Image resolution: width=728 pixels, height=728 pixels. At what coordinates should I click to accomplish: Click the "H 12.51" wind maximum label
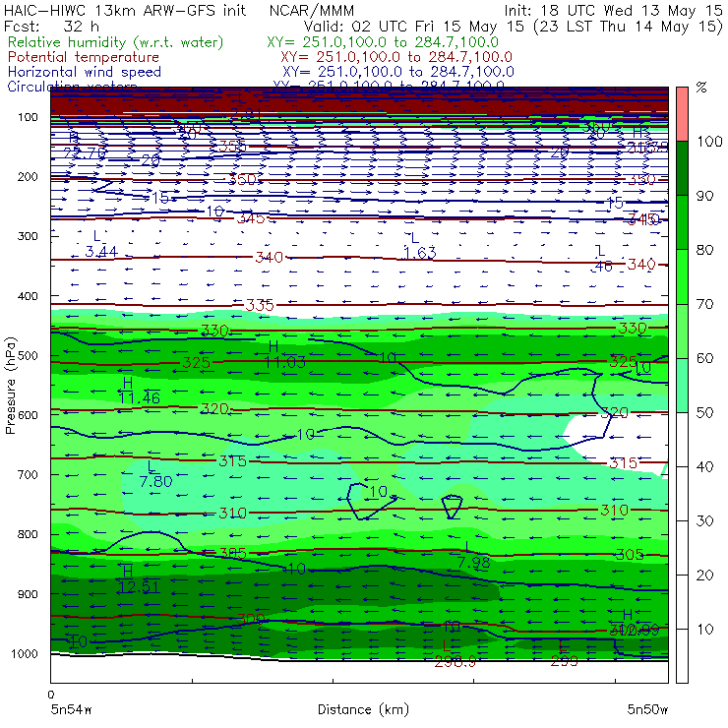139,579
